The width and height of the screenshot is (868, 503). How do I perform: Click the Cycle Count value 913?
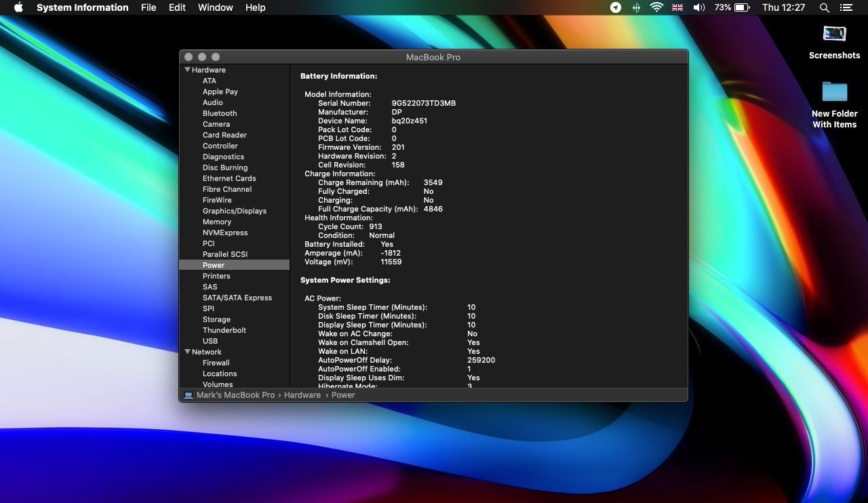coord(376,226)
